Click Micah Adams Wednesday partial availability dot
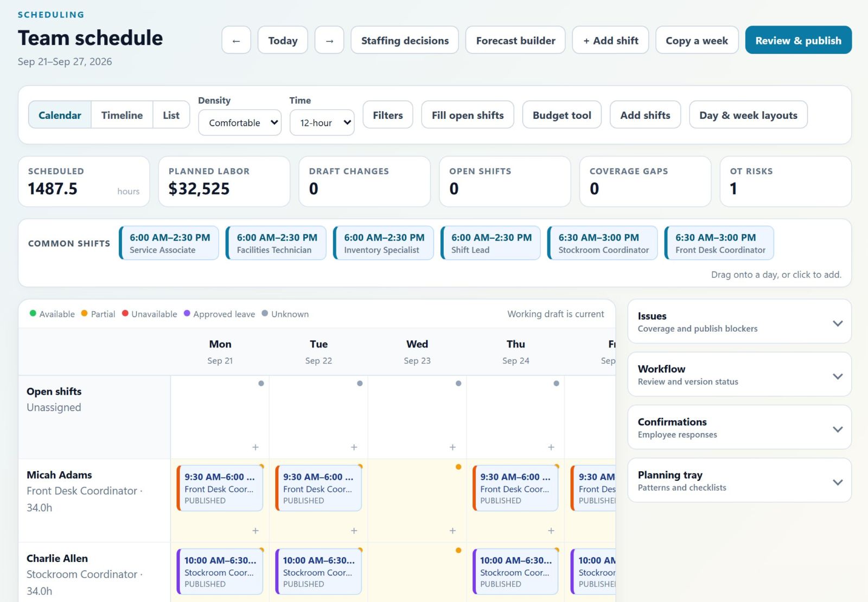This screenshot has width=868, height=602. click(x=458, y=467)
